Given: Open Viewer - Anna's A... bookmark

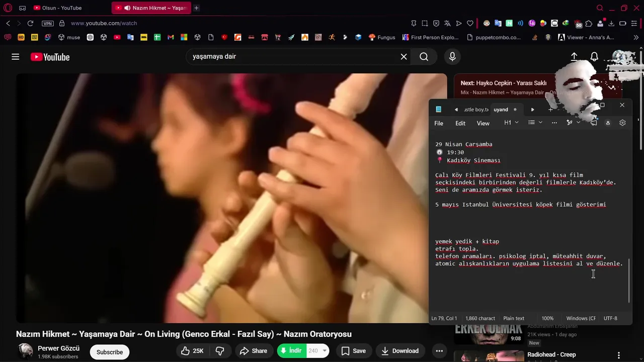Looking at the screenshot, I should [x=586, y=37].
